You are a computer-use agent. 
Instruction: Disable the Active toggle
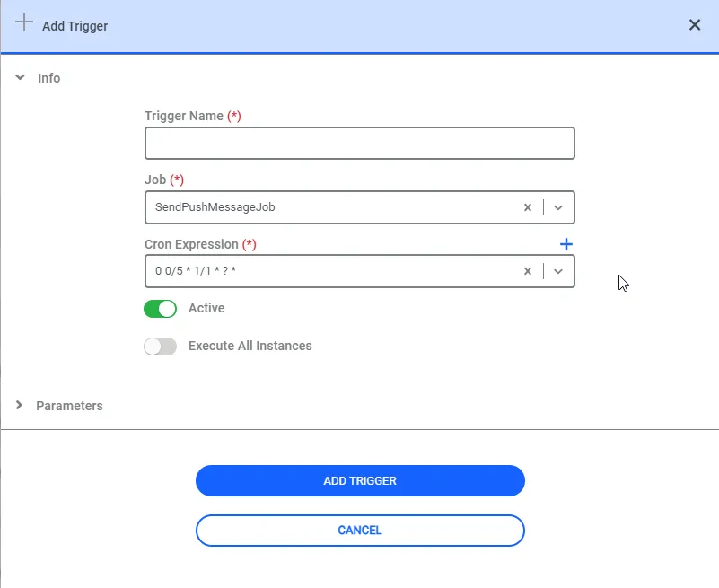(x=160, y=309)
